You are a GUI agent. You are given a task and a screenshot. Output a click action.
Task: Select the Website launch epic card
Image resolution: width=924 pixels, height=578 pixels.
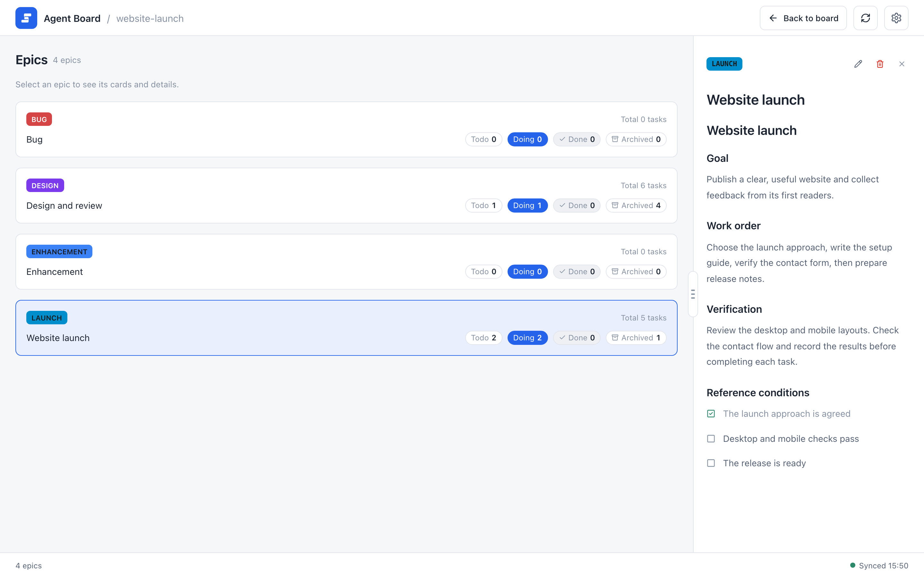tap(346, 328)
